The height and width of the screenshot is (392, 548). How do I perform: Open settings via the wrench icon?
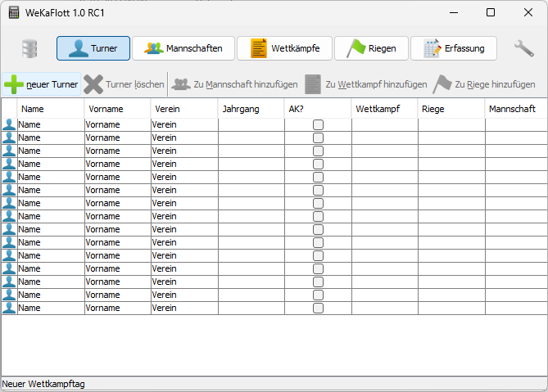(x=523, y=48)
